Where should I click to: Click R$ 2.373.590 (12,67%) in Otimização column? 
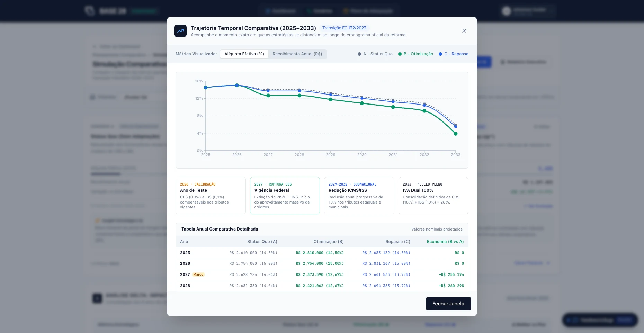(320, 274)
